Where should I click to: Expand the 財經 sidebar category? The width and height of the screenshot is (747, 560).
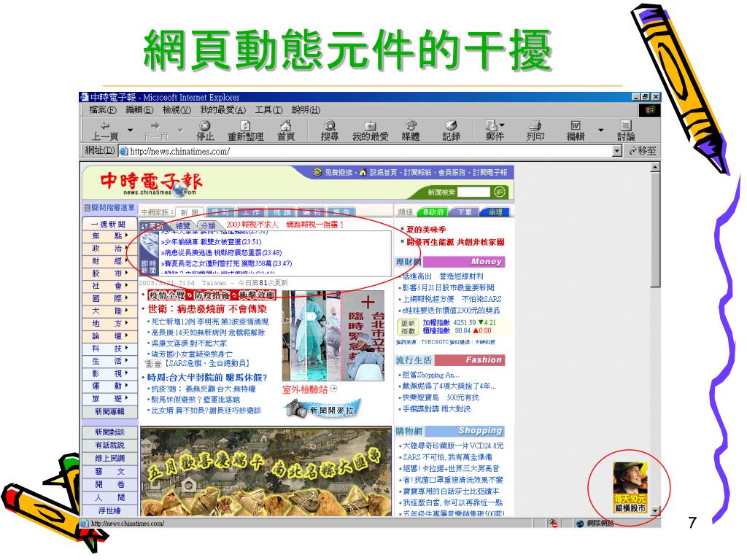coord(109,261)
